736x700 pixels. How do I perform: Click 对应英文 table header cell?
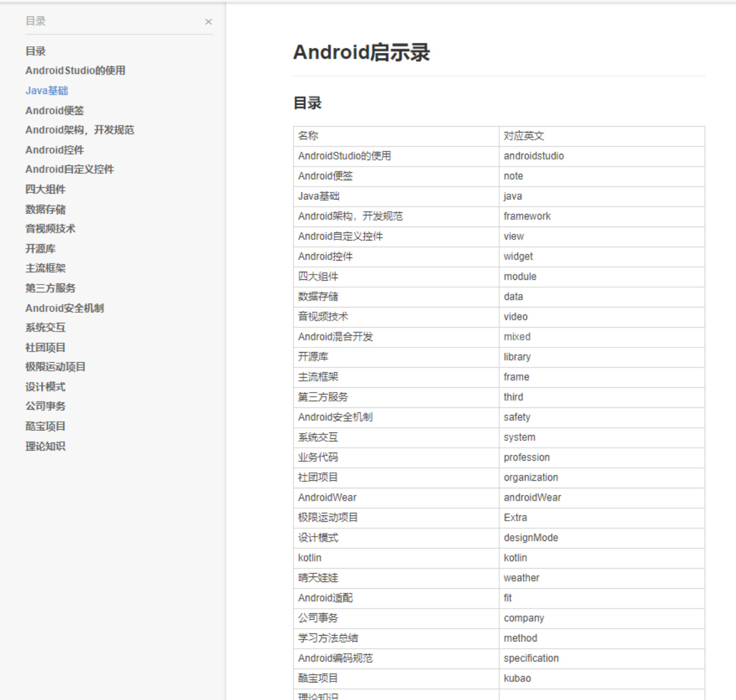pos(602,136)
